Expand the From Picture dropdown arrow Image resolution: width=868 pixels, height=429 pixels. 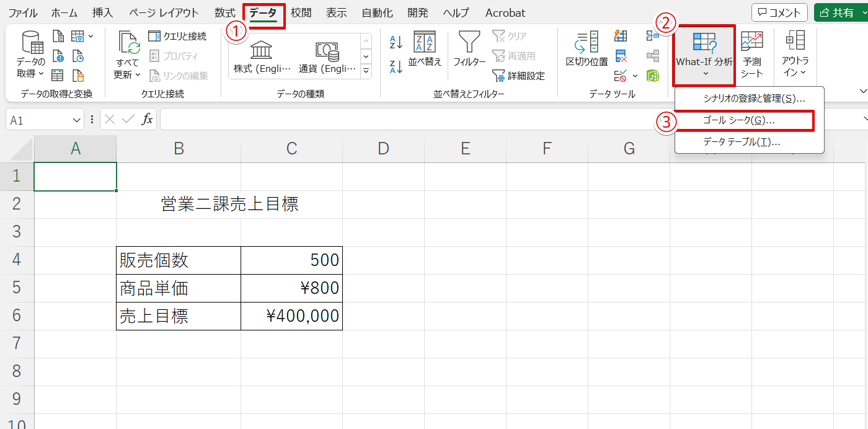pyautogui.click(x=91, y=37)
